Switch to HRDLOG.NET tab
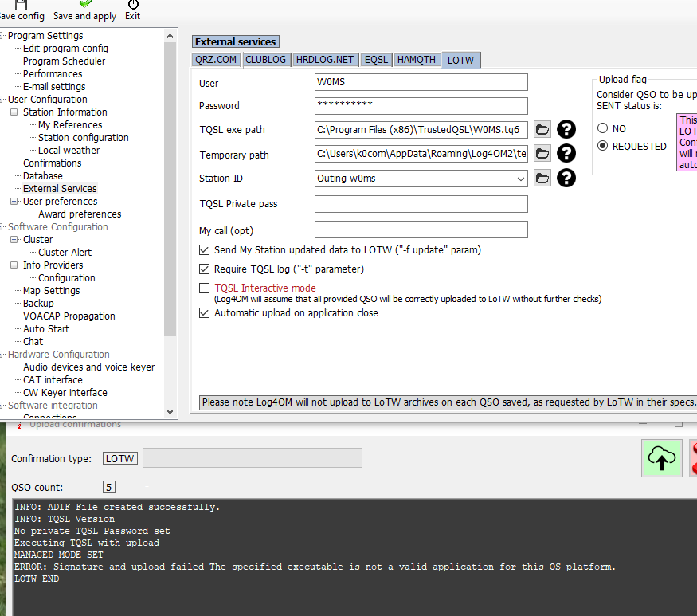The image size is (697, 616). tap(325, 60)
